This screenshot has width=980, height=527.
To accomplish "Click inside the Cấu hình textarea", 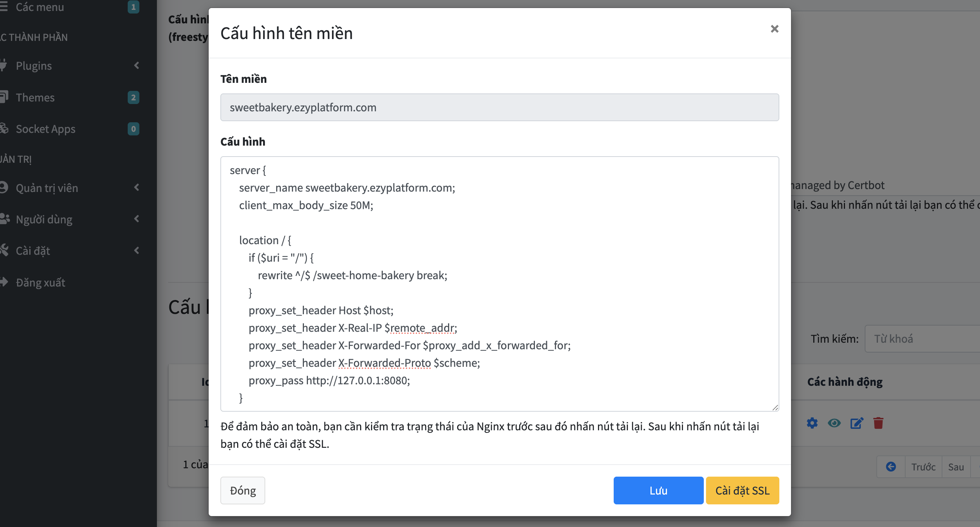I will tap(499, 284).
